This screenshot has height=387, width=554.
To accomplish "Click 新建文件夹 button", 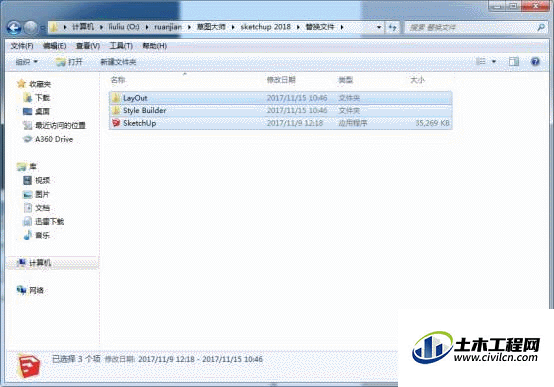I will pos(118,62).
